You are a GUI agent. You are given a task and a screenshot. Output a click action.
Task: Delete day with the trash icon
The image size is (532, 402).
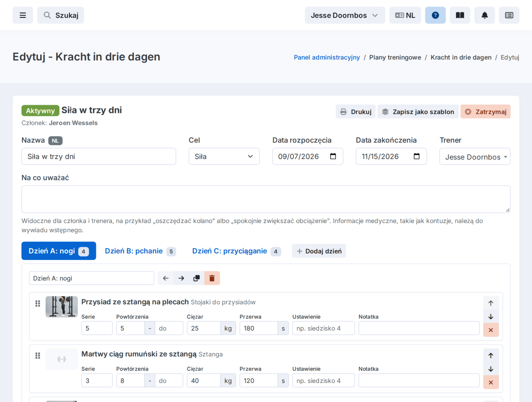tap(212, 278)
